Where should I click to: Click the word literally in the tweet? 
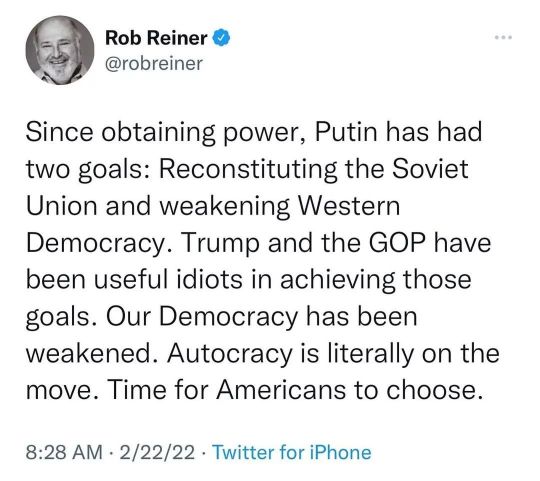(x=370, y=354)
